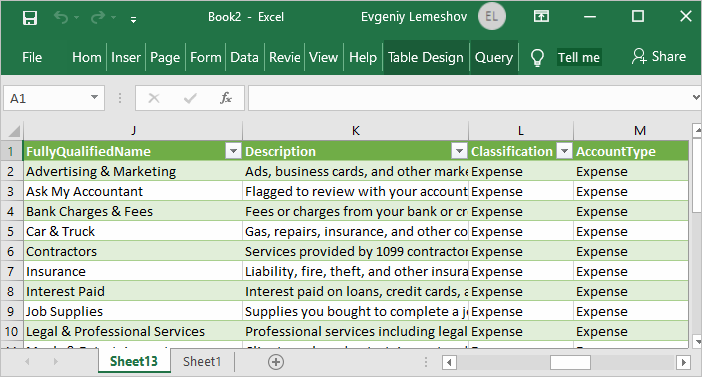Select column M header

[631, 131]
